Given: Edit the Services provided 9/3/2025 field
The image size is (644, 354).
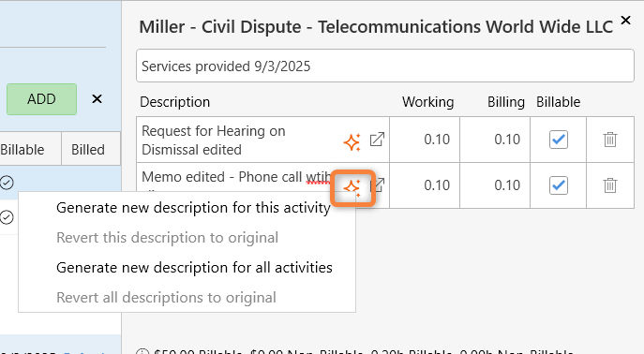Looking at the screenshot, I should pos(385,66).
